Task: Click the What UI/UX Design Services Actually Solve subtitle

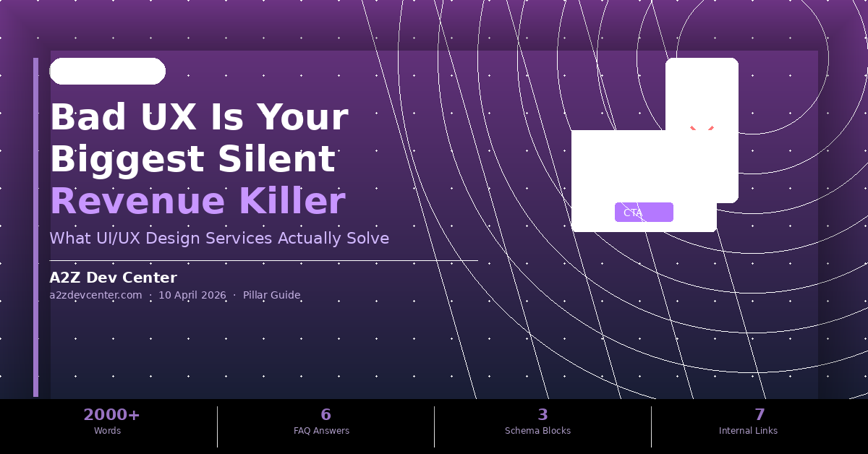Action: pyautogui.click(x=218, y=238)
